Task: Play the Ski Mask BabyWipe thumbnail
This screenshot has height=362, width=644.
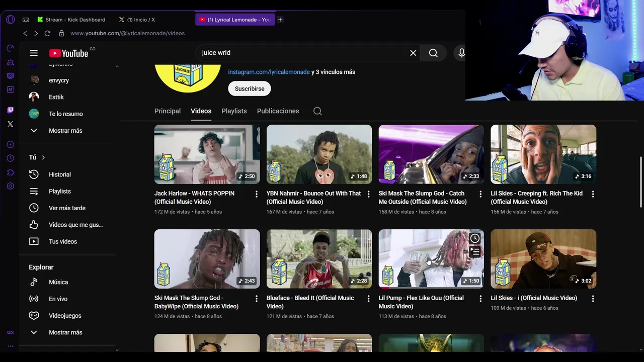Action: [207, 259]
